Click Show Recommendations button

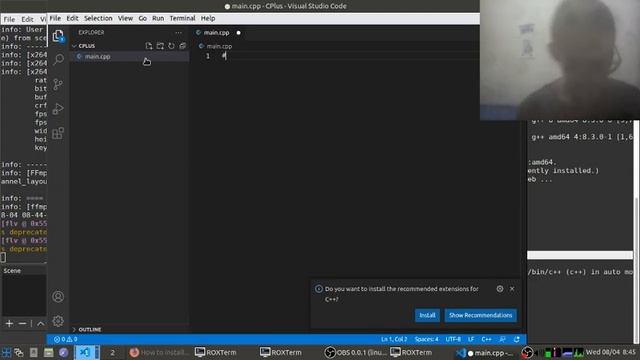coord(480,315)
